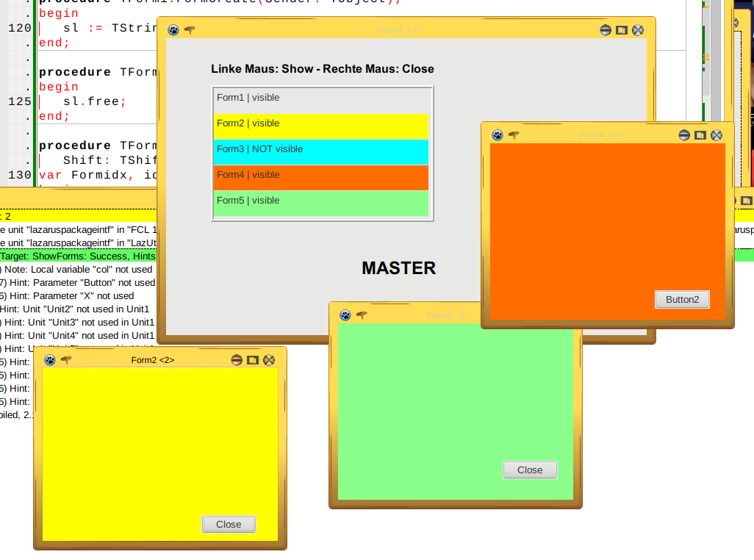Click line number 120 in editor gutter

[x=20, y=28]
